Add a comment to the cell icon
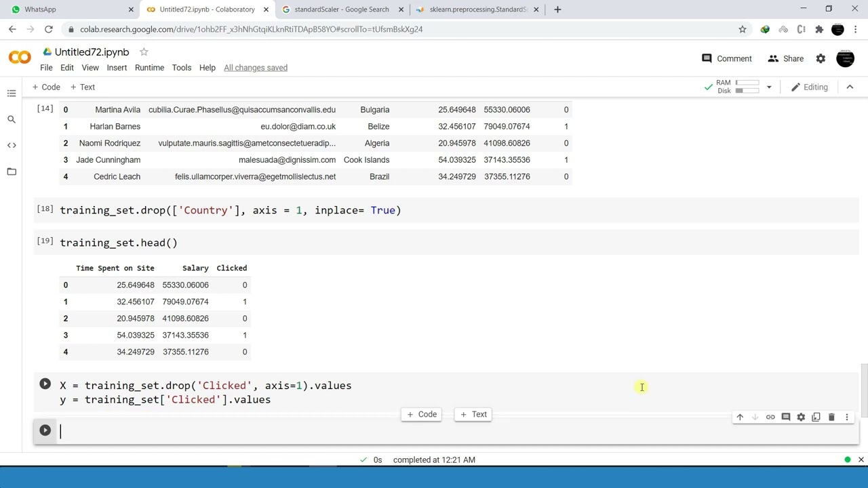The height and width of the screenshot is (488, 868). pos(786,417)
